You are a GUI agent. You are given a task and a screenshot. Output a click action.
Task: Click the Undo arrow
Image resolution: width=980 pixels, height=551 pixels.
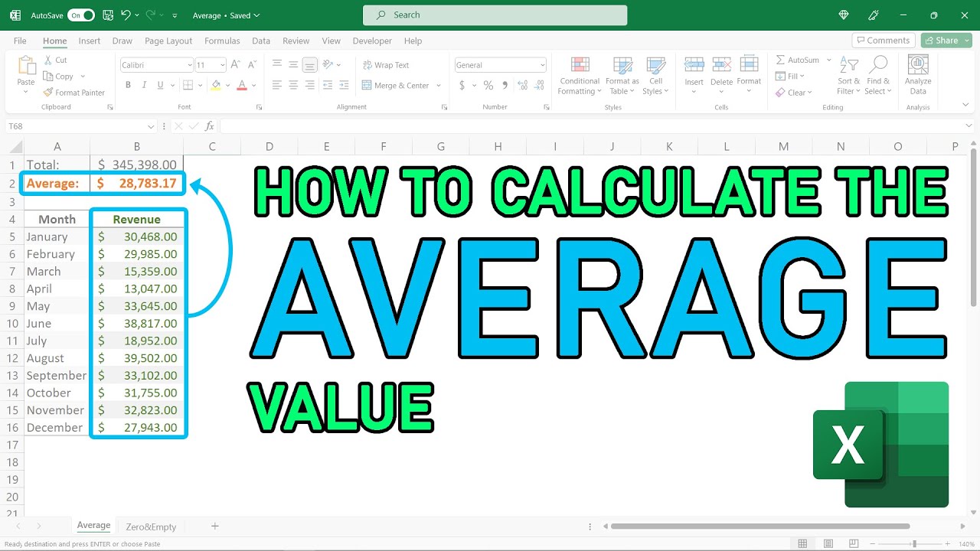126,15
